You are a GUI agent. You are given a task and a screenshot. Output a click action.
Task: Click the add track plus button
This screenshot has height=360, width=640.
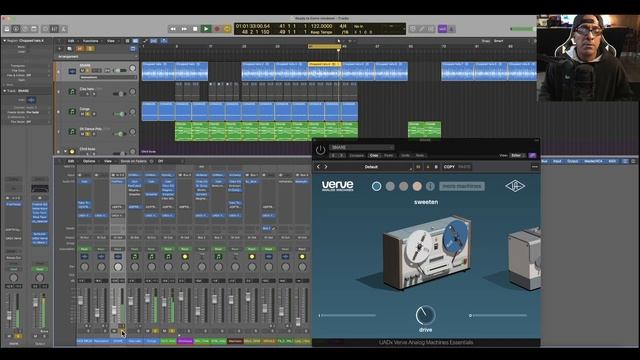tap(60, 49)
